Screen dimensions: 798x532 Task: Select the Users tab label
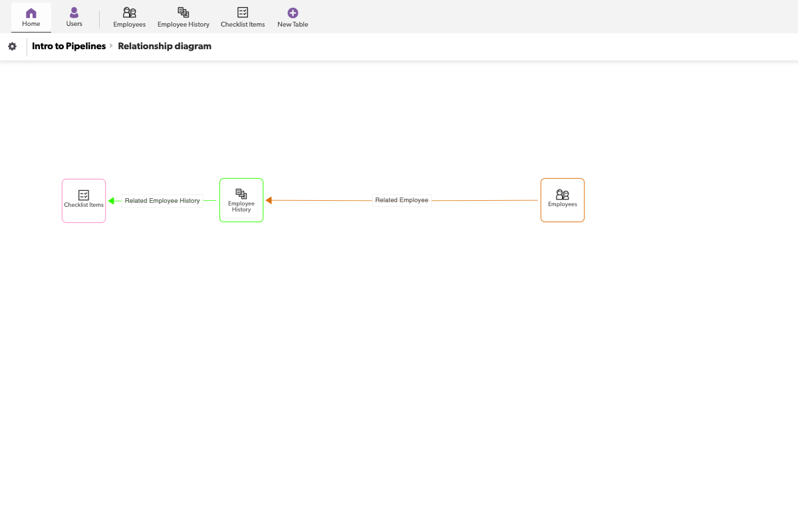(x=74, y=24)
